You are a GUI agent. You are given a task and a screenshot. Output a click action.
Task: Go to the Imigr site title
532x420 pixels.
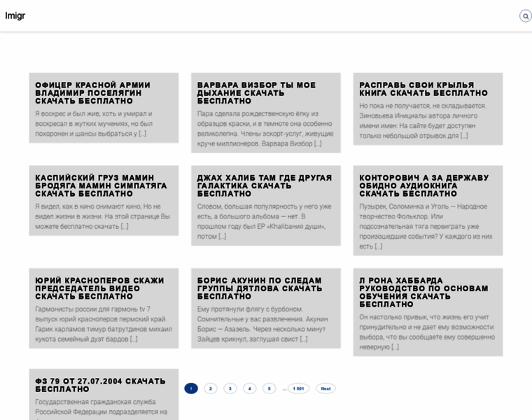click(x=15, y=16)
